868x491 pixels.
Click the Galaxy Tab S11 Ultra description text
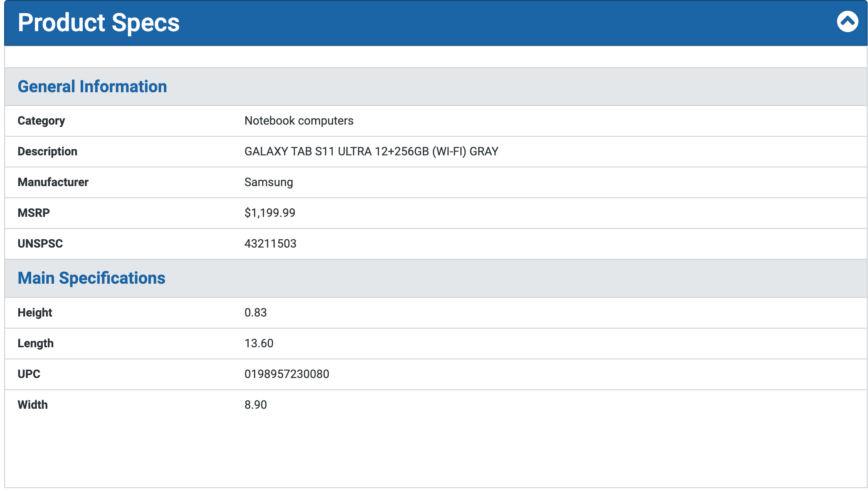pyautogui.click(x=371, y=152)
